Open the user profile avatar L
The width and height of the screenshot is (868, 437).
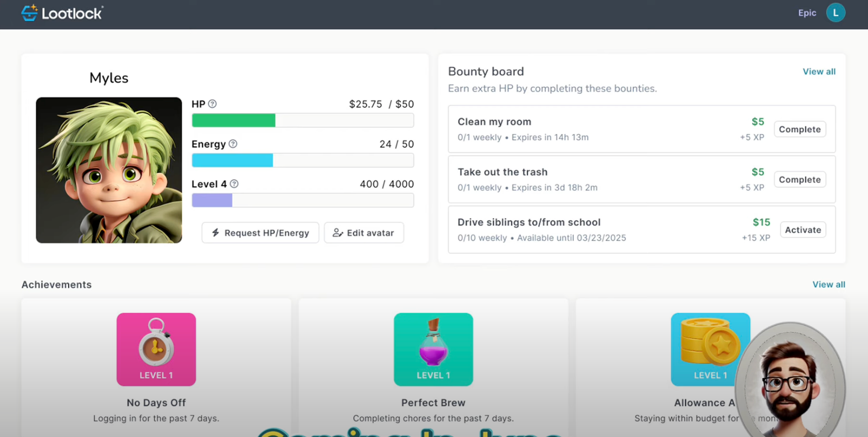click(835, 13)
